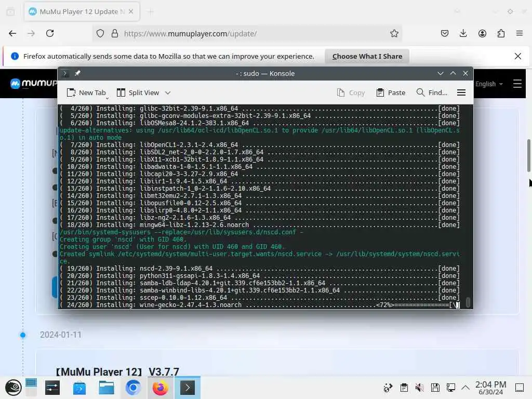The height and width of the screenshot is (399, 532).
Task: Open Firefox application hamburger menu
Action: pos(520,33)
